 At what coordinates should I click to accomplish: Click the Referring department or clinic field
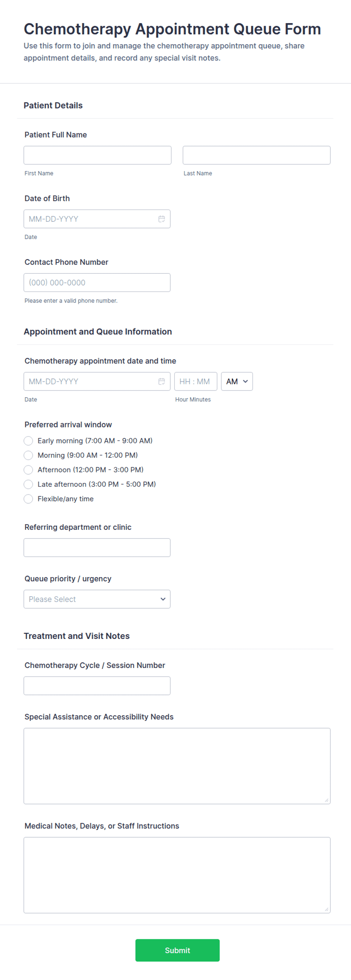(x=97, y=548)
